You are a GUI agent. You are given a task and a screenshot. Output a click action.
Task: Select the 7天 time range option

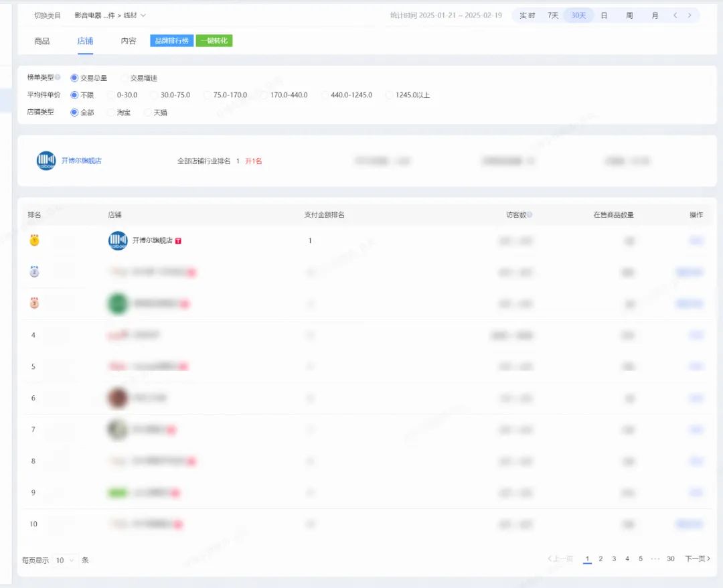point(553,15)
